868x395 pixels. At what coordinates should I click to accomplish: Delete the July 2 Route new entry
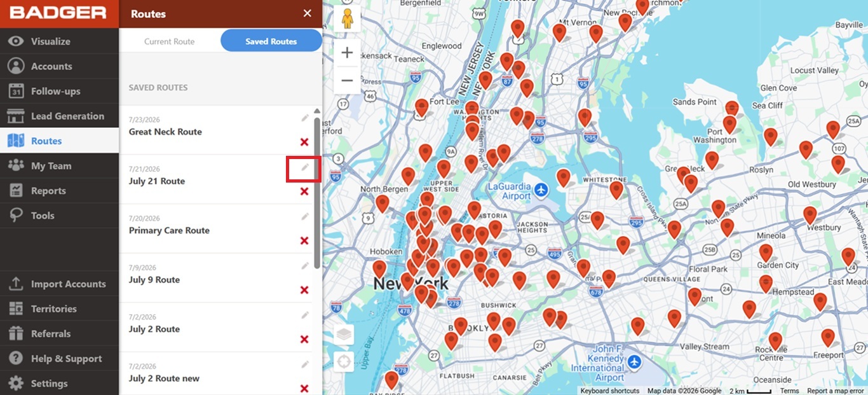pyautogui.click(x=304, y=388)
